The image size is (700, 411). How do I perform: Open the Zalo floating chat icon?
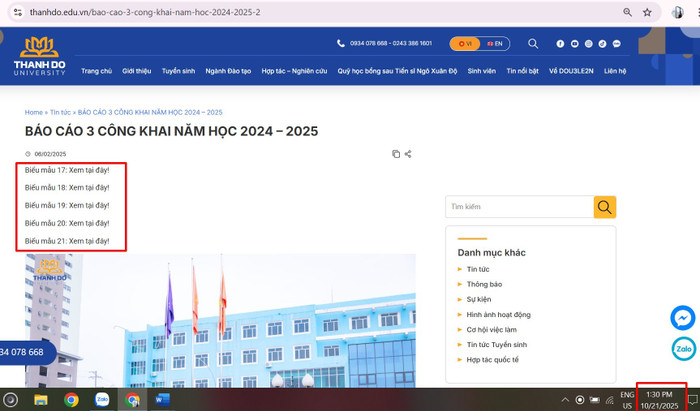[684, 349]
